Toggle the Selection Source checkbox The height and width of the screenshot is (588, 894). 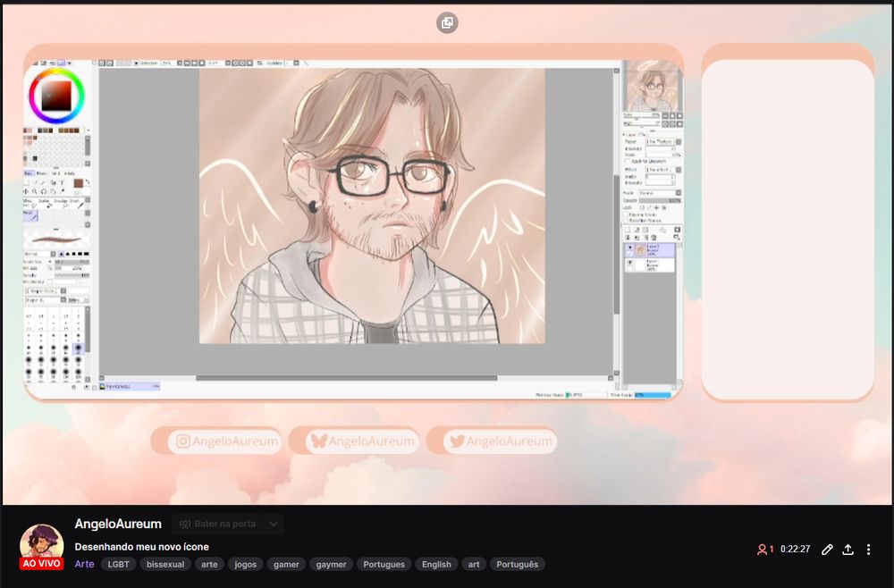click(626, 221)
